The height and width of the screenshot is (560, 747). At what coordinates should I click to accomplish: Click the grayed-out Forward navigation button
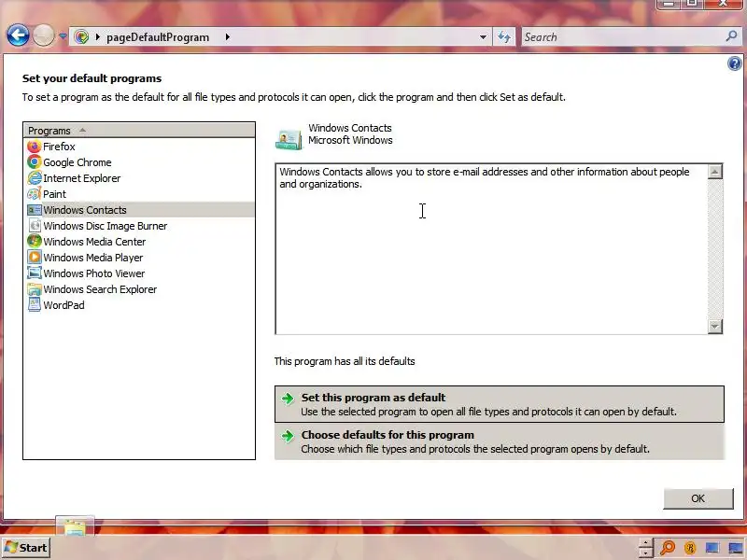(43, 35)
